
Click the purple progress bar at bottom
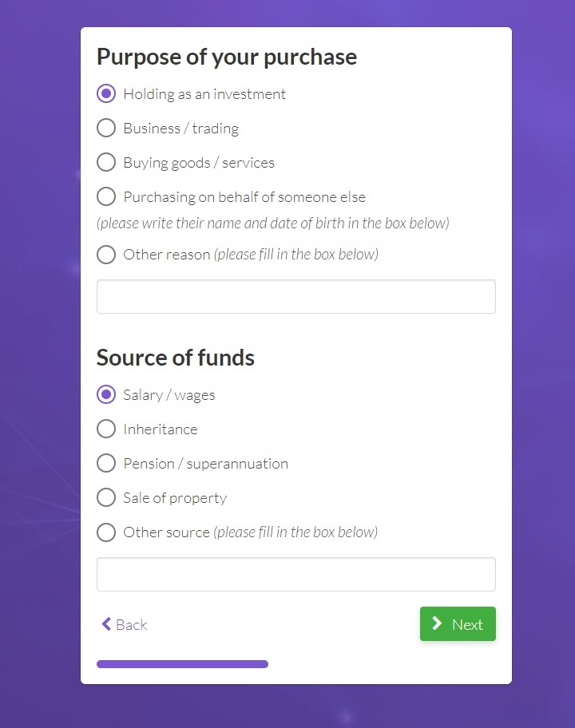182,663
